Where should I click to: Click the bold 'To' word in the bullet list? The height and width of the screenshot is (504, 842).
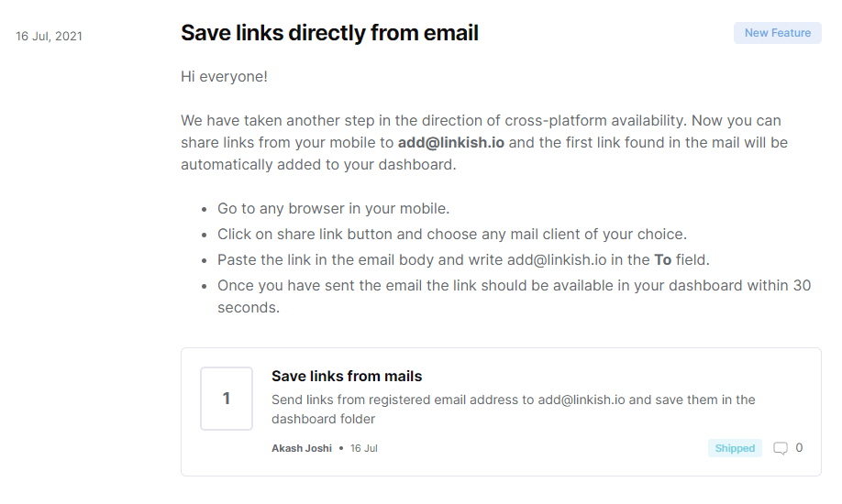coord(662,259)
